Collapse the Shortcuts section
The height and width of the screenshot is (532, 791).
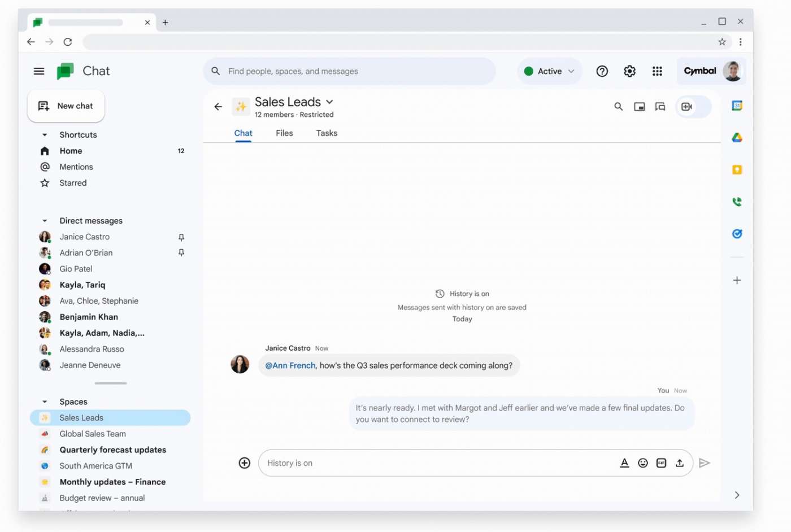click(45, 135)
